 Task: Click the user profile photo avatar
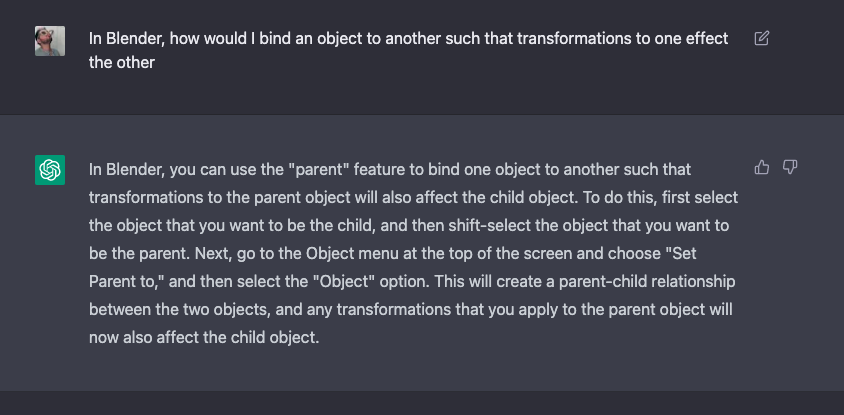coord(50,41)
